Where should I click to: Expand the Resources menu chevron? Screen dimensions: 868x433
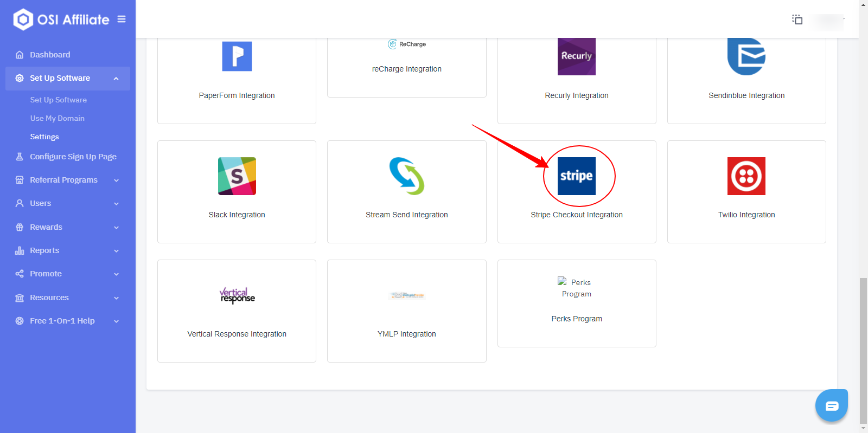(x=116, y=298)
